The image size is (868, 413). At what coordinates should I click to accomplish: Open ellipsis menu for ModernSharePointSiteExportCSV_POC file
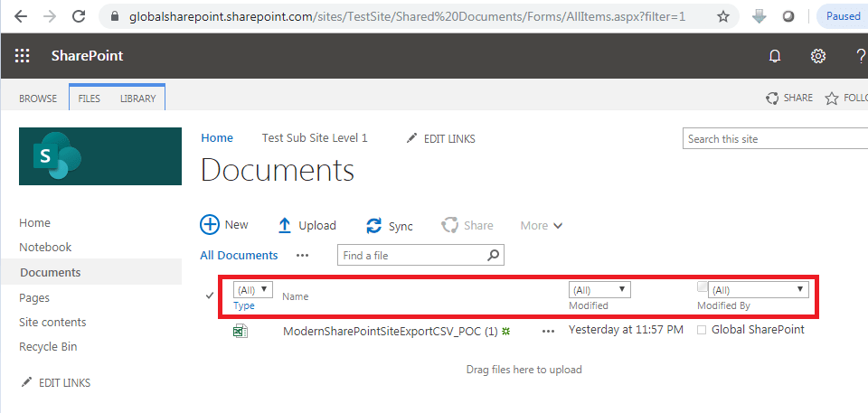(x=548, y=331)
